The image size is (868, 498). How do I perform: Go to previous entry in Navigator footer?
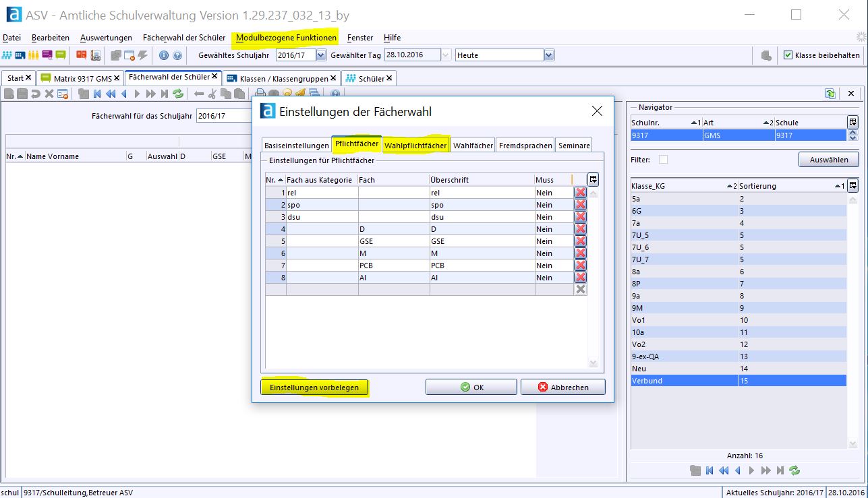click(x=738, y=470)
